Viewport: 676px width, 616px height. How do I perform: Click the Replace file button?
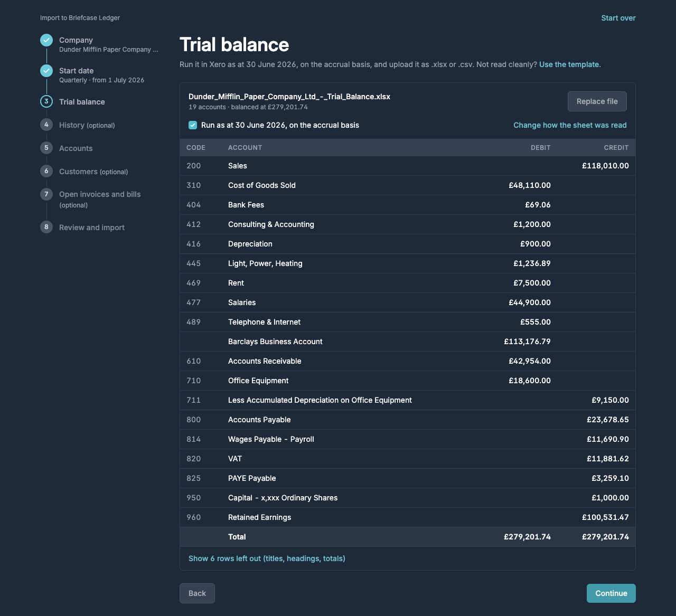[x=597, y=101]
